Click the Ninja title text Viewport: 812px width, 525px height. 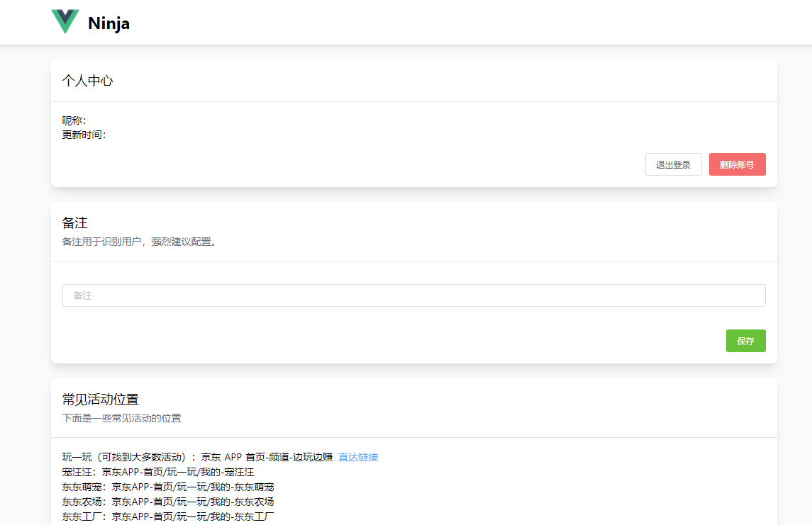(109, 23)
